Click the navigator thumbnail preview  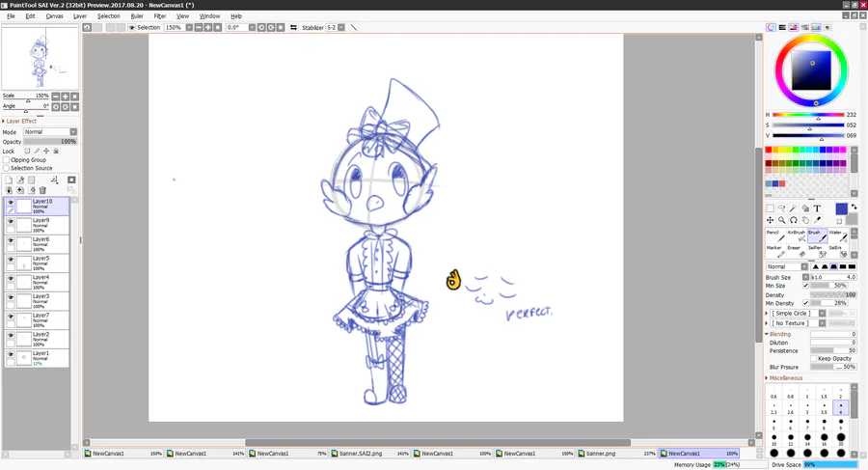click(40, 58)
